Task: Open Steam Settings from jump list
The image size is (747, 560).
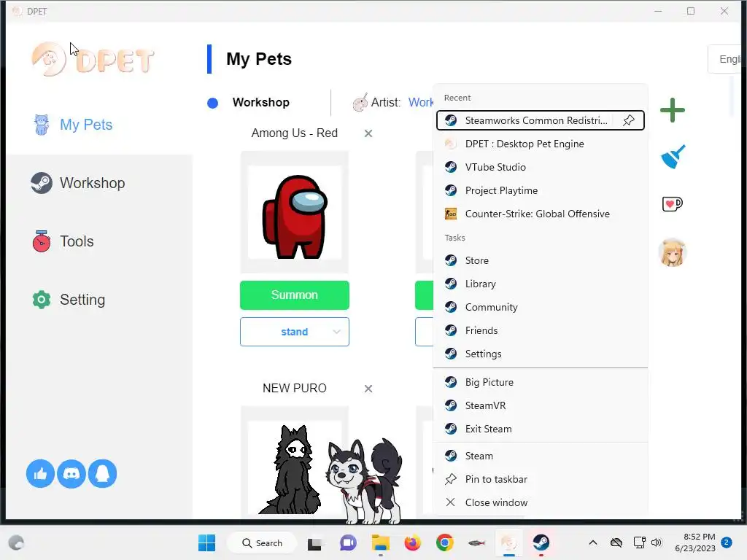Action: (x=541, y=354)
